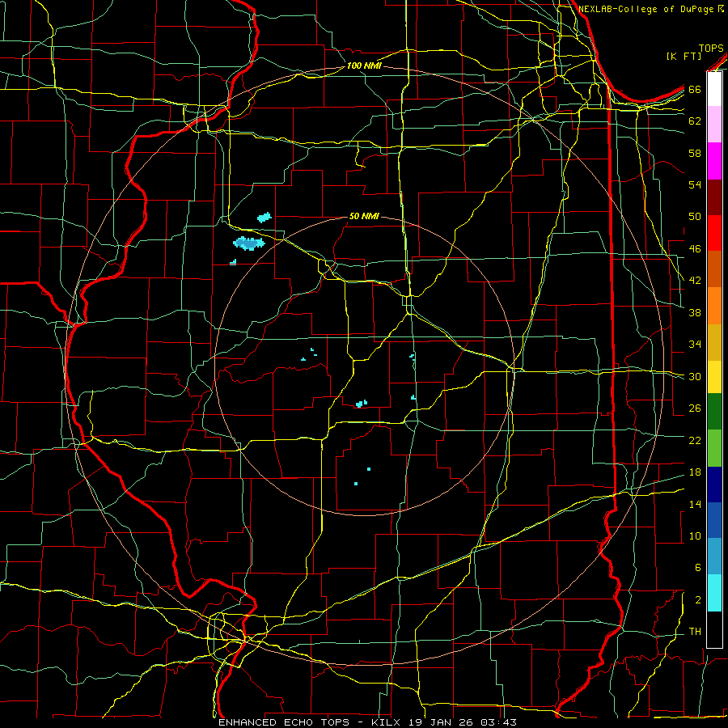Screen dimensions: 728x728
Task: Click the 26 value on the legend
Action: click(695, 408)
